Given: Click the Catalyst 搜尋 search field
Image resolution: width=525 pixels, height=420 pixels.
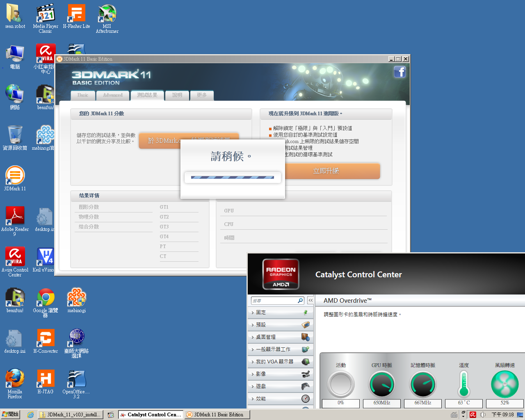Looking at the screenshot, I should (274, 301).
